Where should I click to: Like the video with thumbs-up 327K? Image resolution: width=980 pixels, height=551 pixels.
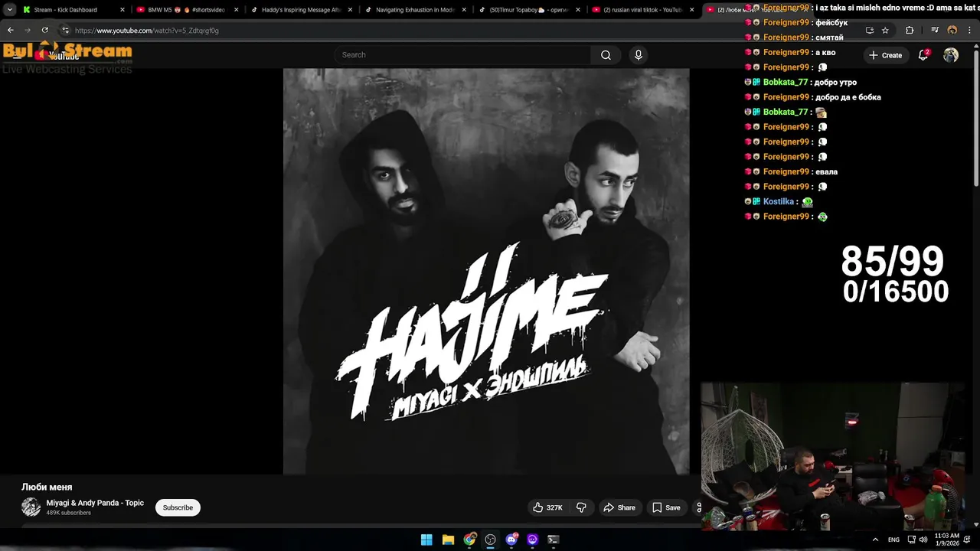(x=548, y=507)
